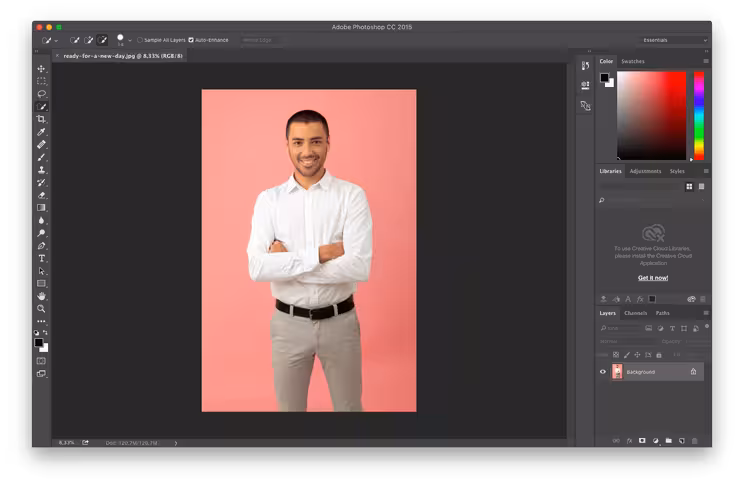This screenshot has height=488, width=744.
Task: Switch Libraries to list view
Action: coord(701,187)
